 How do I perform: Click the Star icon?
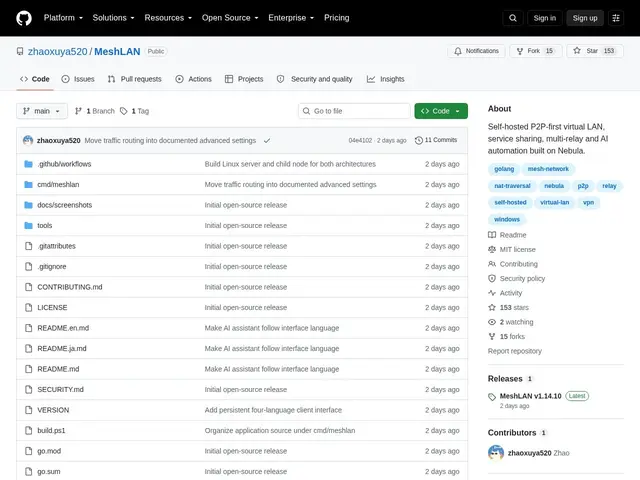577,51
